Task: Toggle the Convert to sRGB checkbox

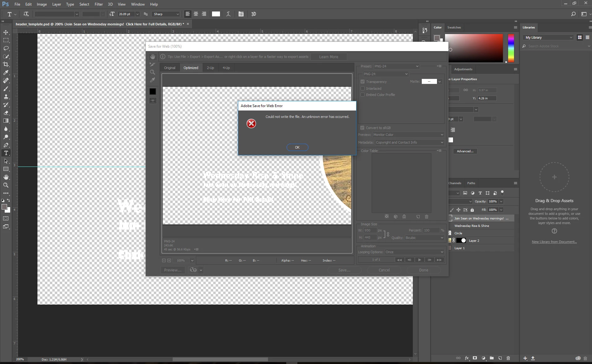Action: point(362,128)
